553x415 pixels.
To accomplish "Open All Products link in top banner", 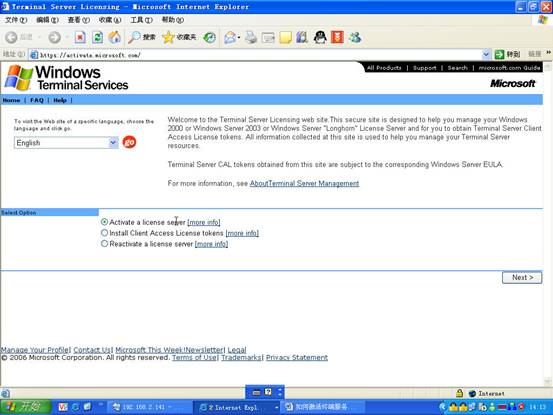I will [x=384, y=68].
